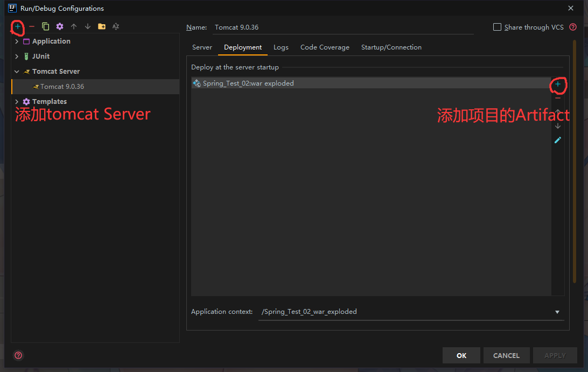Click the CANCEL button
Image resolution: width=588 pixels, height=372 pixels.
click(506, 355)
